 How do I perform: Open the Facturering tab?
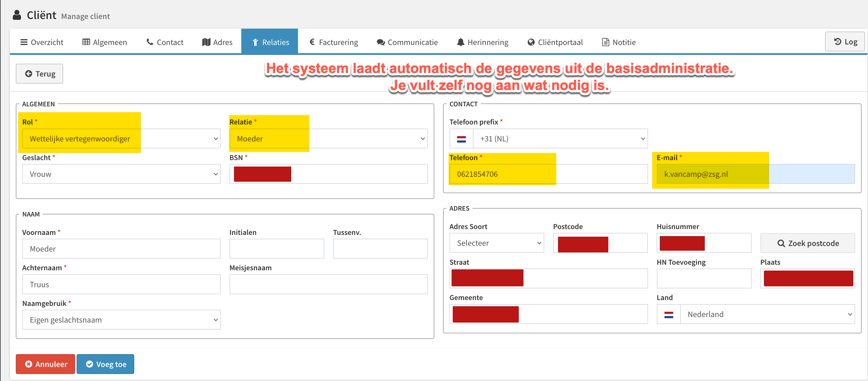tap(334, 42)
